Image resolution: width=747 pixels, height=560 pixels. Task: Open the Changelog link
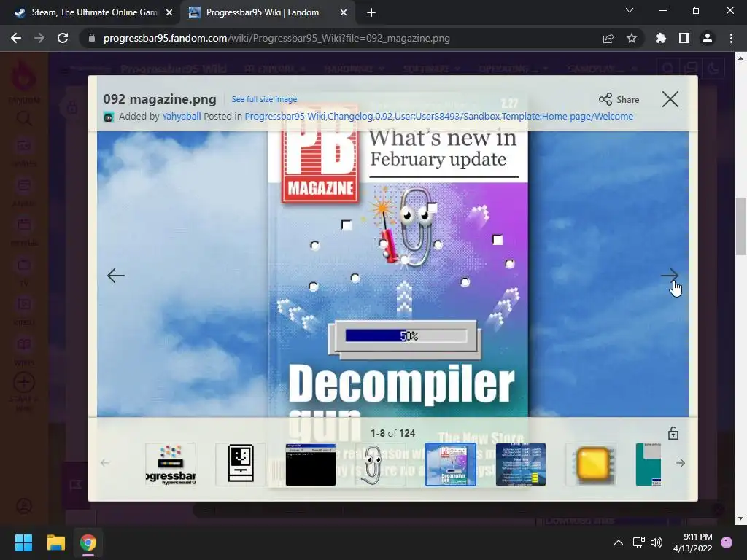[x=350, y=116]
